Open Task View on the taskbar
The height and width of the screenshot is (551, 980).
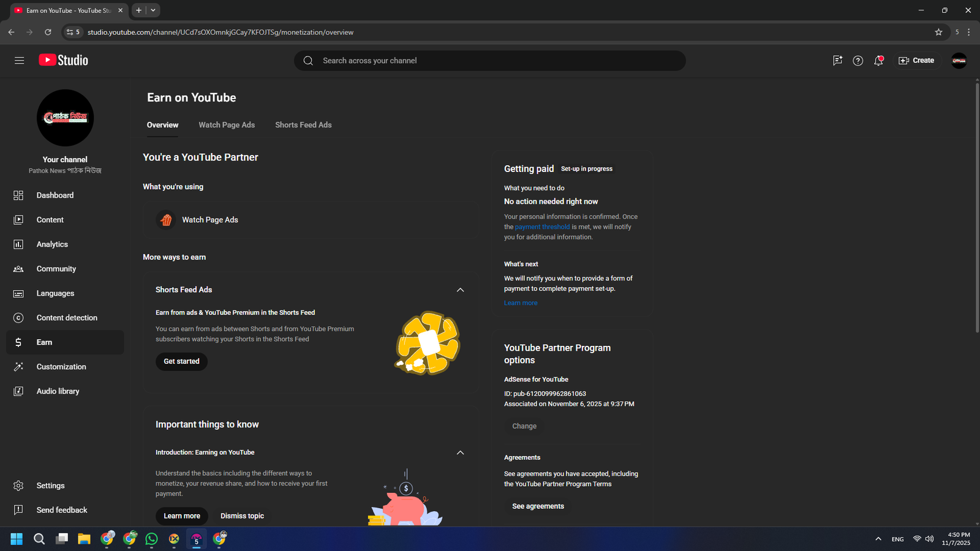(62, 539)
